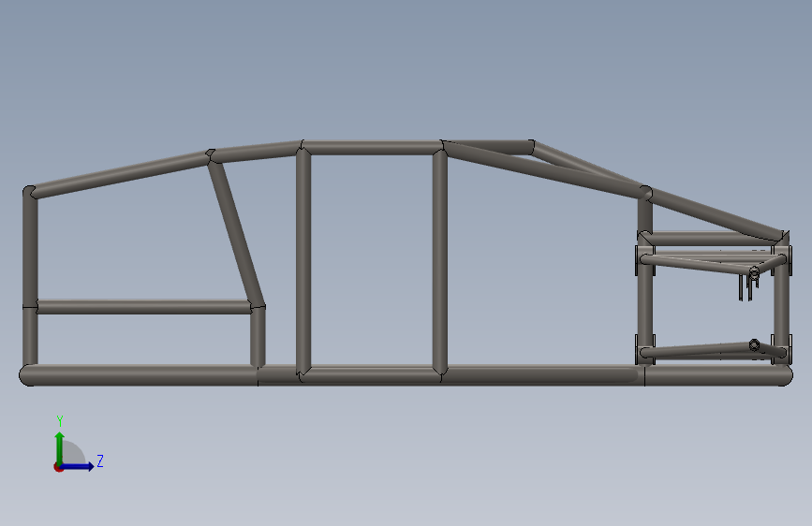This screenshot has height=526, width=812.
Task: Click the green Y axis arrow of triad
Action: point(60,448)
